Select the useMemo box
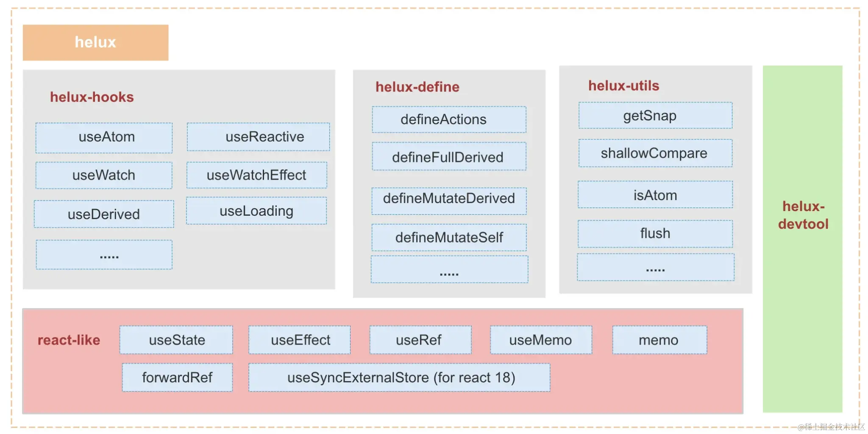 [x=541, y=340]
